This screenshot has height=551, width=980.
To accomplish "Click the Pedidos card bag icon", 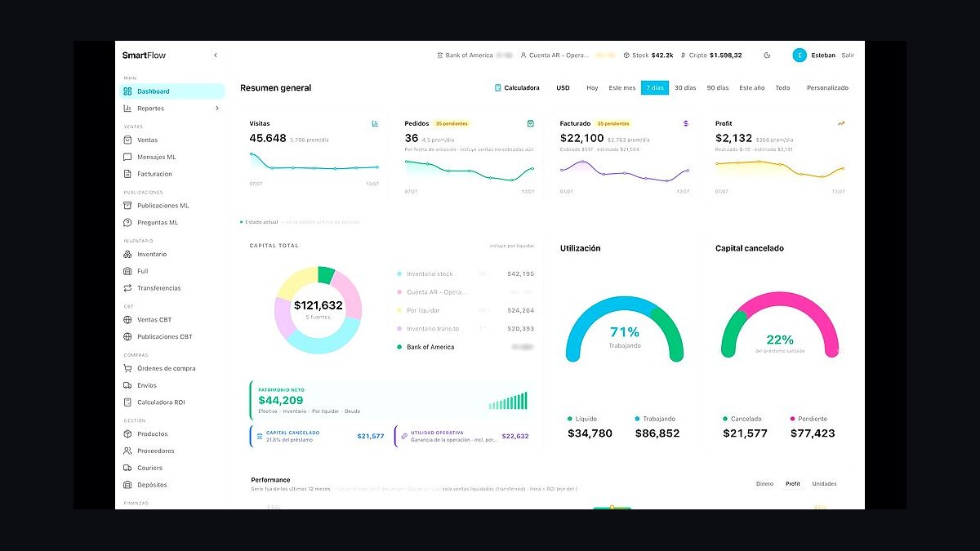I will (x=531, y=123).
